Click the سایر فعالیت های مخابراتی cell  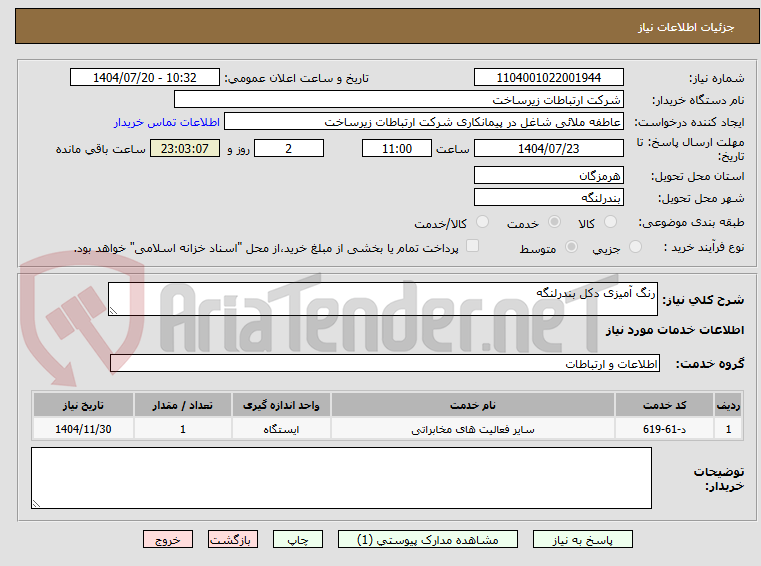coord(473,429)
